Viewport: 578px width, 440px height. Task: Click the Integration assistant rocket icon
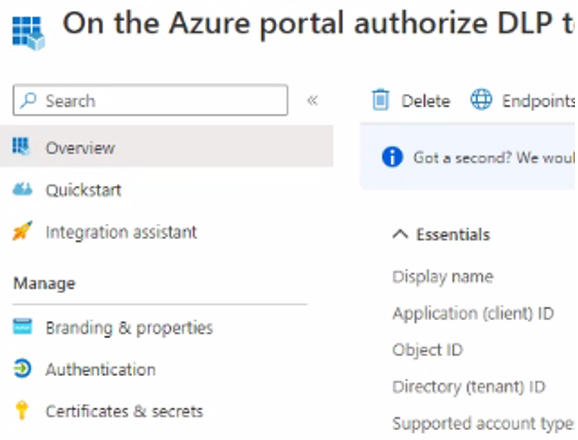pyautogui.click(x=22, y=231)
